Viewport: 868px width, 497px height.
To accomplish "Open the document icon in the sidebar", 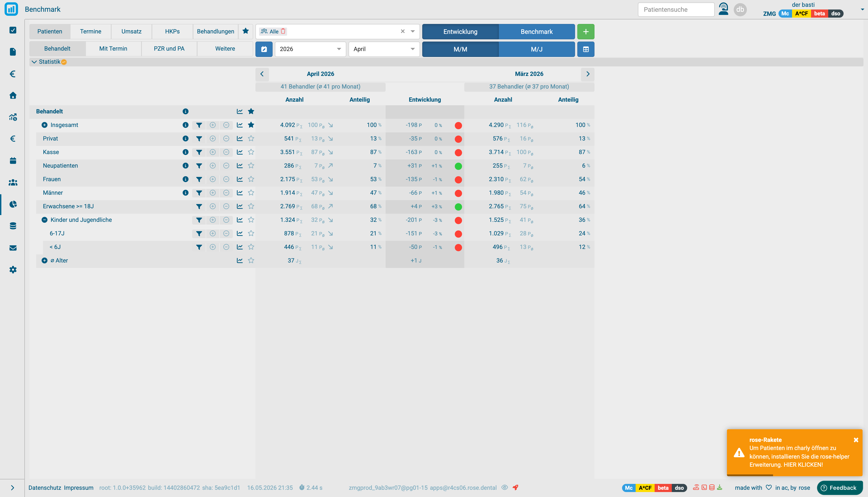I will pyautogui.click(x=13, y=52).
